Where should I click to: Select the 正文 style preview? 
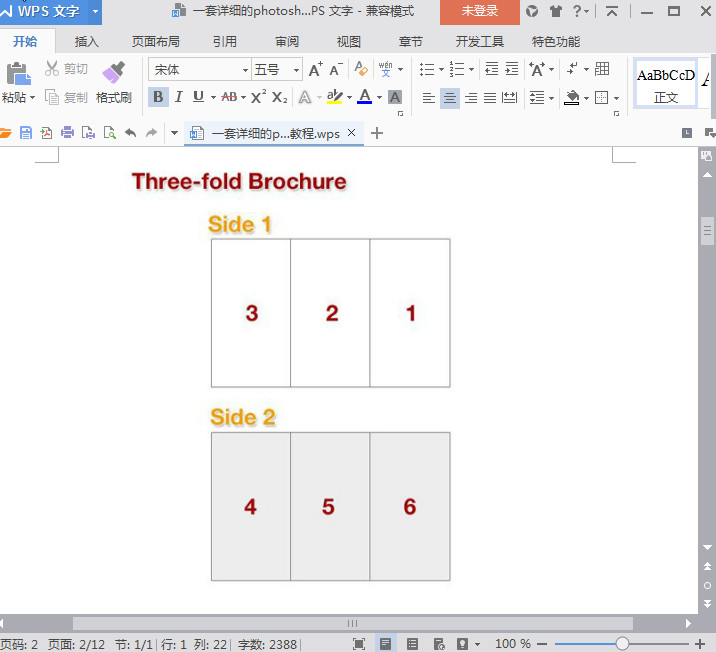[x=666, y=84]
